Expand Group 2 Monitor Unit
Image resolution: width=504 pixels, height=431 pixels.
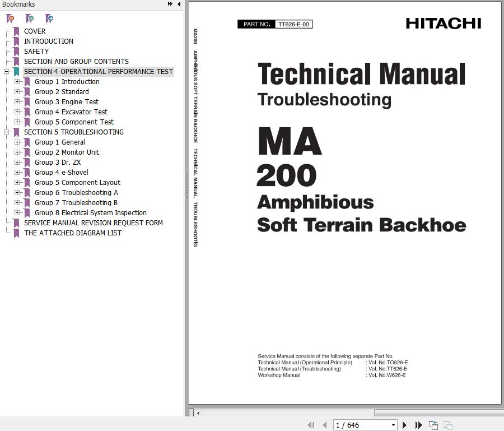pyautogui.click(x=17, y=152)
